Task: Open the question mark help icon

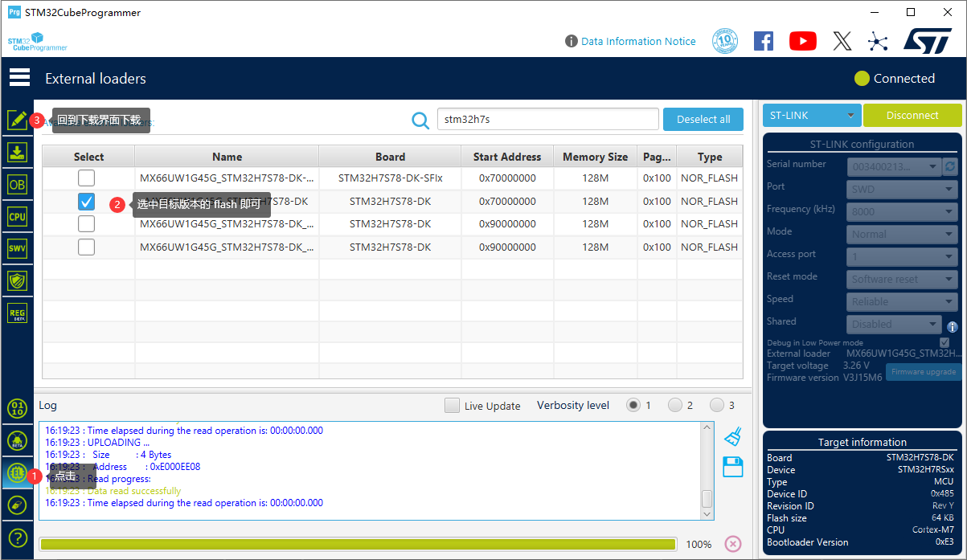Action: coord(17,538)
